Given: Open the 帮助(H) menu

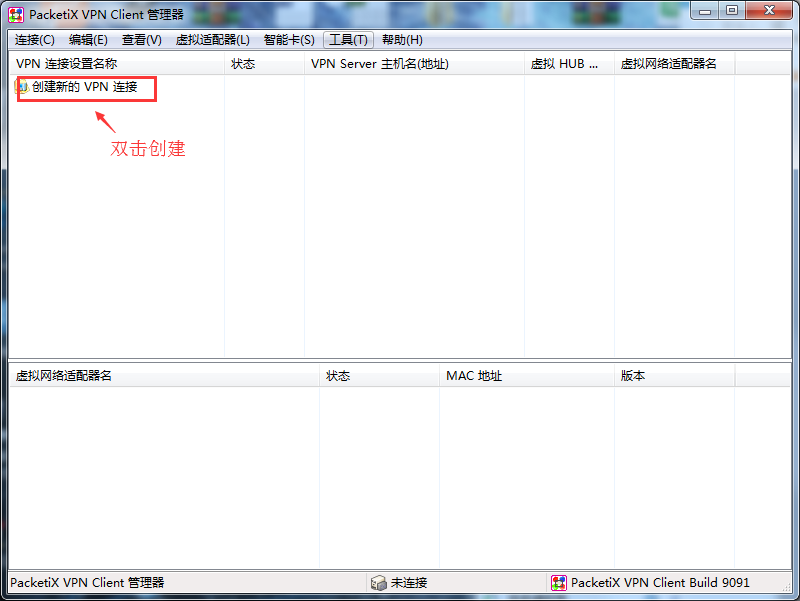Looking at the screenshot, I should tap(403, 40).
